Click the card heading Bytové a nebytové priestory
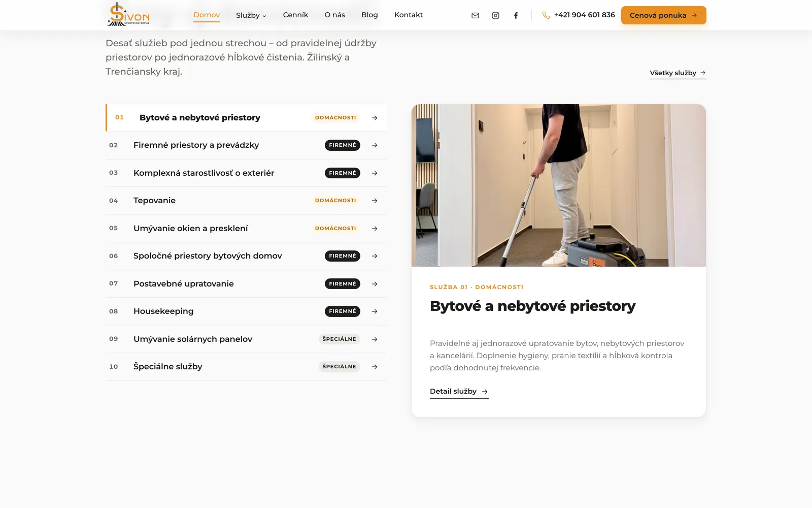Image resolution: width=812 pixels, height=508 pixels. (x=532, y=306)
